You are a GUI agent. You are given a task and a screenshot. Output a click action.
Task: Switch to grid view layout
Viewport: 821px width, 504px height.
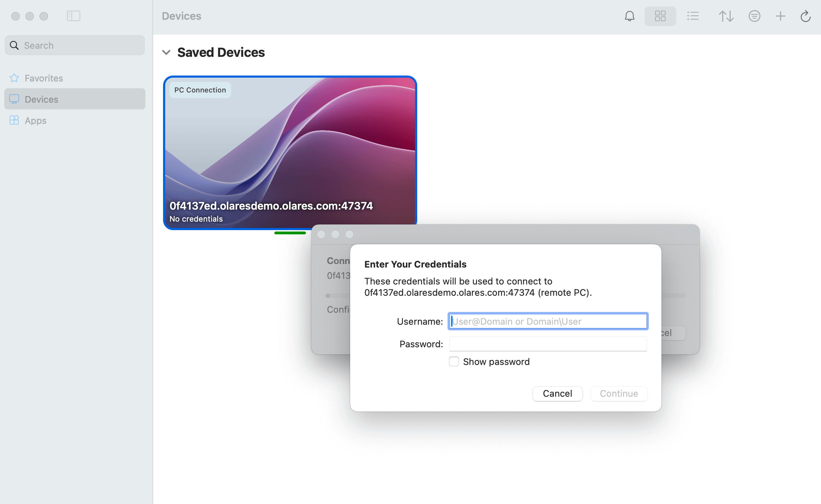click(x=660, y=16)
